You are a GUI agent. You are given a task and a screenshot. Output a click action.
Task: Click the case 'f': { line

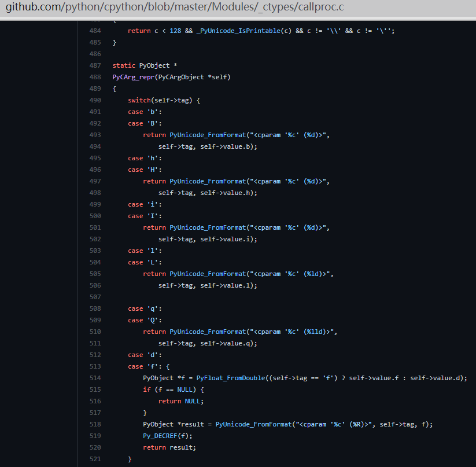point(149,366)
